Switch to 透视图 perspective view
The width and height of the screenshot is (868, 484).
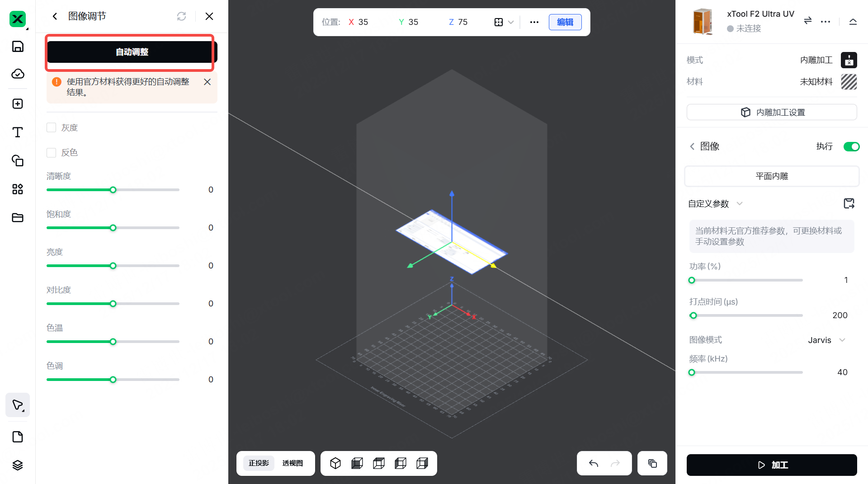(292, 463)
